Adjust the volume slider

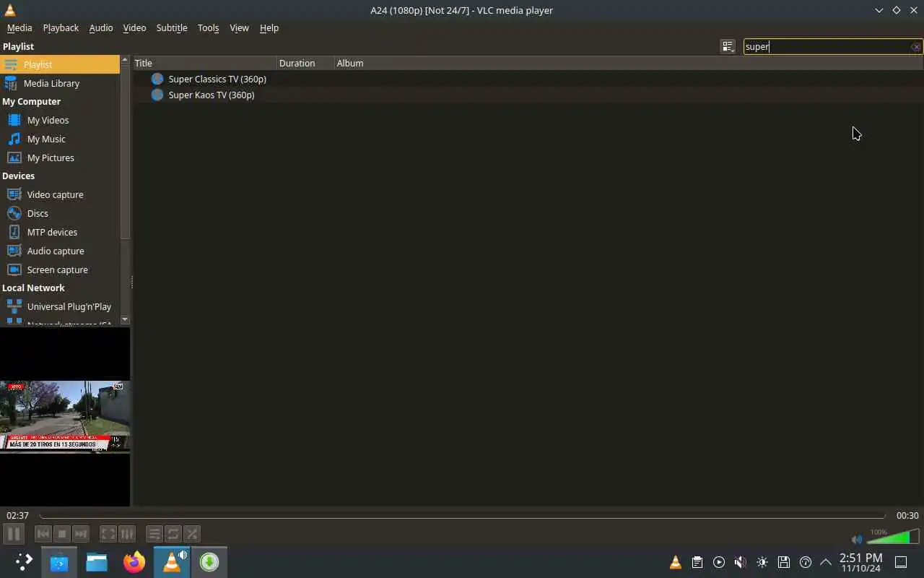(892, 536)
